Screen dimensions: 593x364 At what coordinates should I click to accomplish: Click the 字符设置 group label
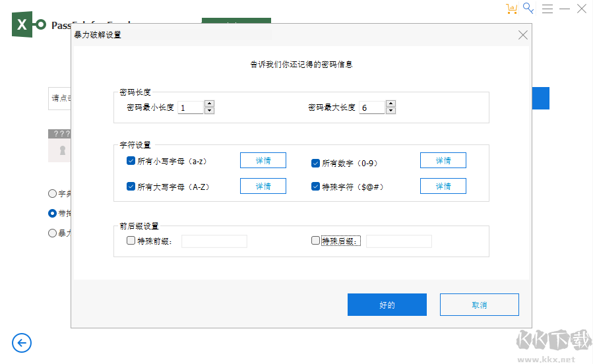[x=135, y=145]
